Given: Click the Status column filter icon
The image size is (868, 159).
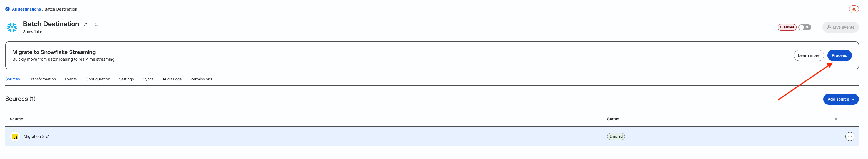Looking at the screenshot, I should pos(836,119).
